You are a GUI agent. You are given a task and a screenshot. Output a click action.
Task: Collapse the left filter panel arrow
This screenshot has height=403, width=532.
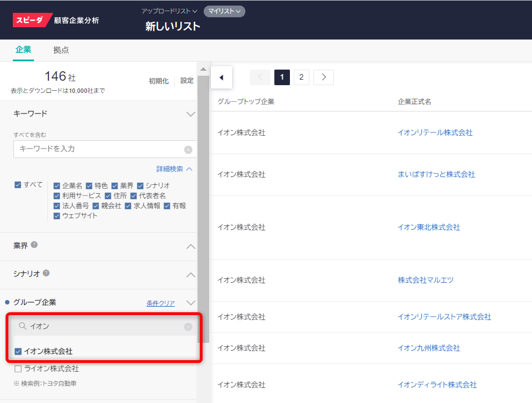[221, 77]
